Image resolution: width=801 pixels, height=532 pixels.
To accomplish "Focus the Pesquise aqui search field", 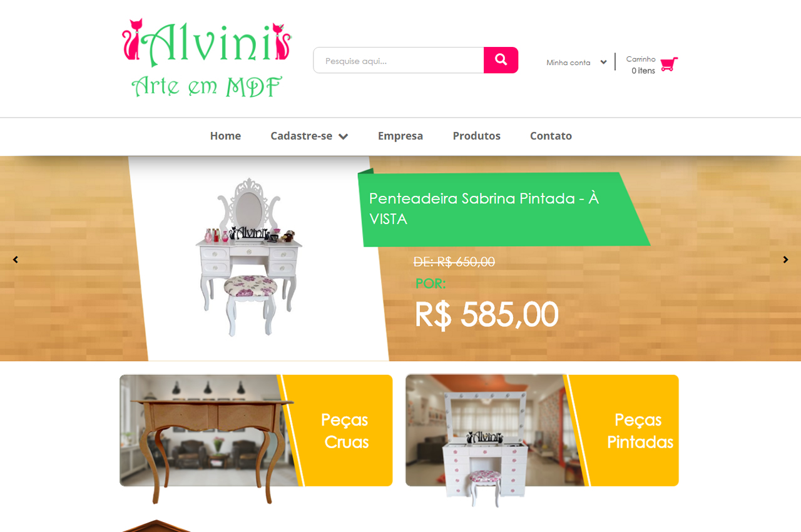I will tap(399, 60).
